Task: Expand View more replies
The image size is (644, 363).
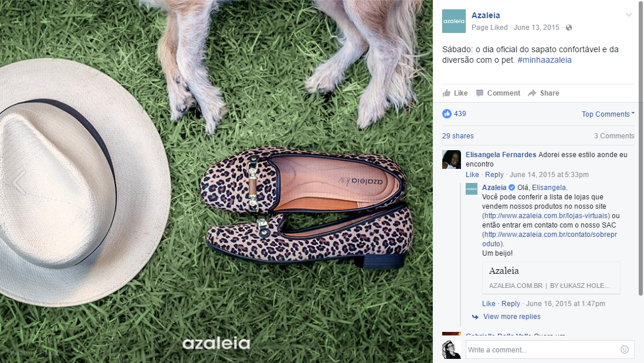Action: point(512,317)
